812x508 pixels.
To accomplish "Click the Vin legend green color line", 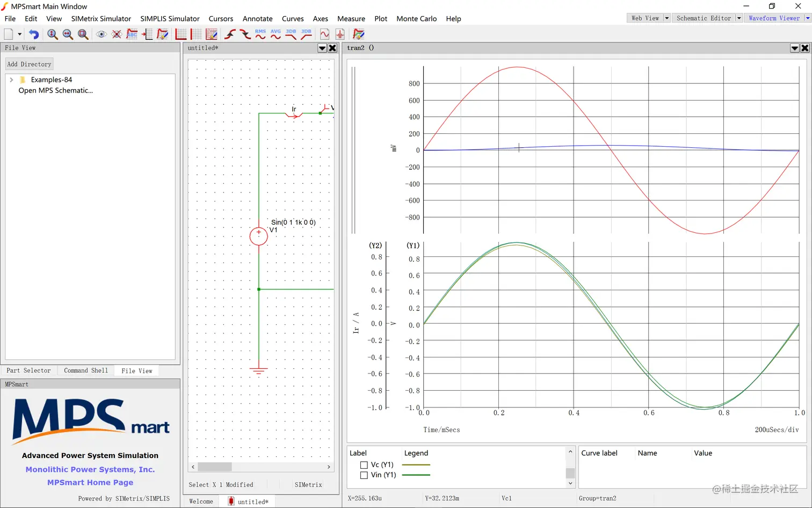I will coord(416,475).
